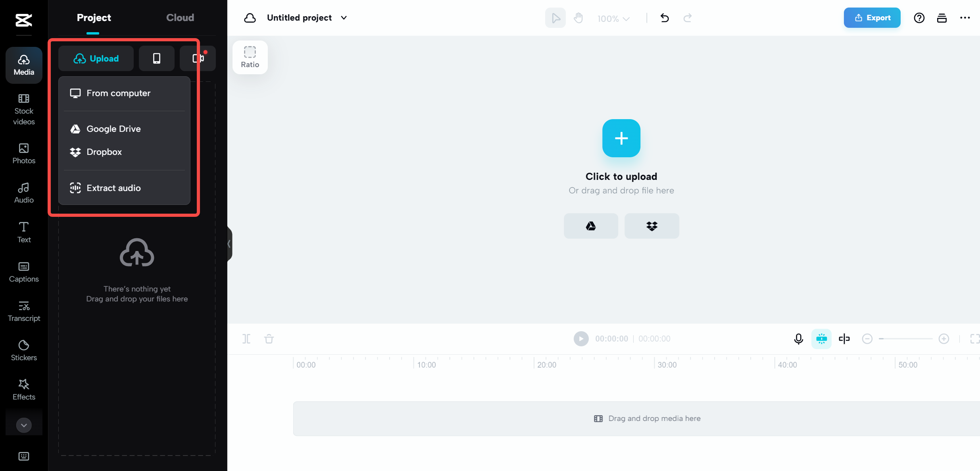Open Effects panel in sidebar
The height and width of the screenshot is (471, 980).
pyautogui.click(x=24, y=388)
